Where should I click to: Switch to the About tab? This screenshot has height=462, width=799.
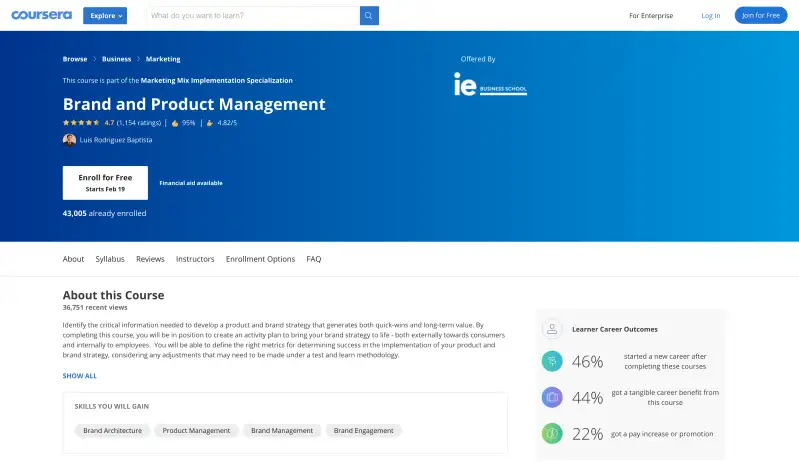(x=73, y=259)
